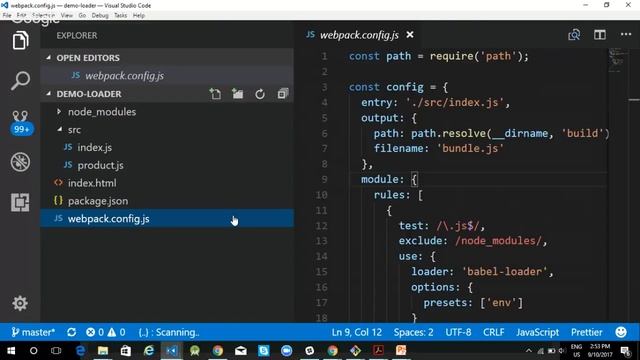Open File Explorer from the taskbar
Screen dimensions: 640x360
[x=103, y=351]
